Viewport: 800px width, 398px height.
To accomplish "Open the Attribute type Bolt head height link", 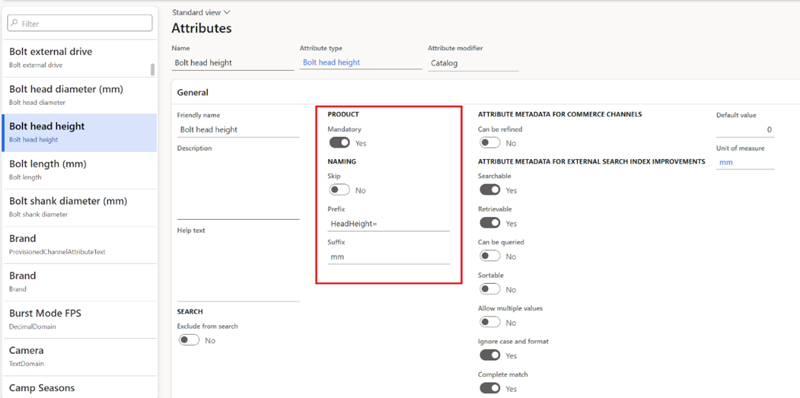I will (x=332, y=62).
